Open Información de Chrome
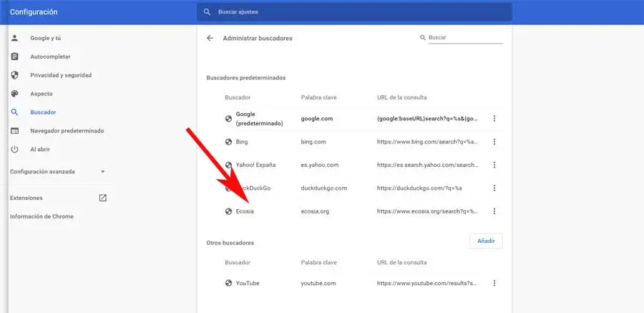The image size is (644, 313). pos(42,216)
